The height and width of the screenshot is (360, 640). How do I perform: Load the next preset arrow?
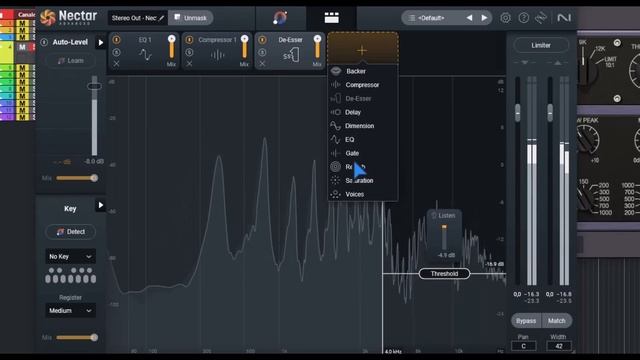[484, 18]
